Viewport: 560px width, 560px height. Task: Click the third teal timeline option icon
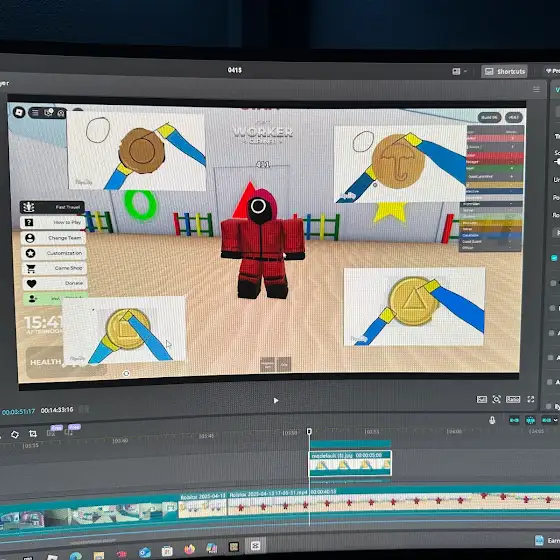point(546,420)
